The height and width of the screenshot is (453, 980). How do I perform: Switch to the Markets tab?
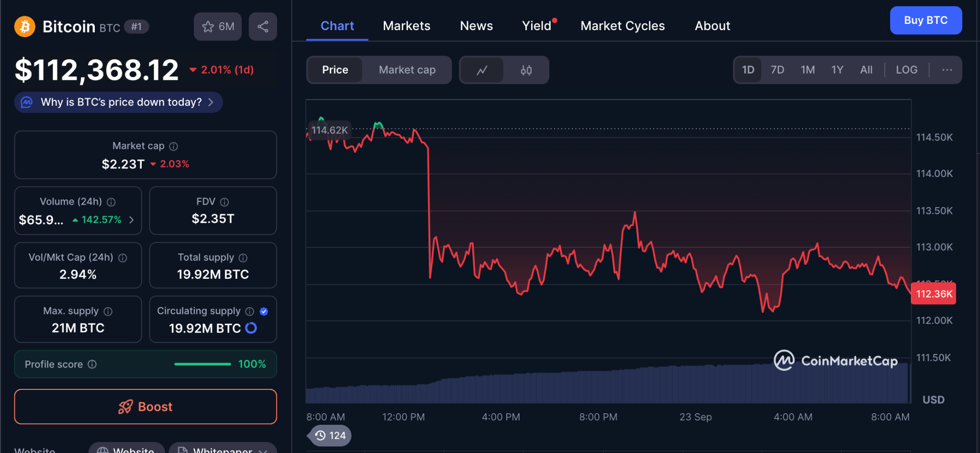[x=406, y=26]
